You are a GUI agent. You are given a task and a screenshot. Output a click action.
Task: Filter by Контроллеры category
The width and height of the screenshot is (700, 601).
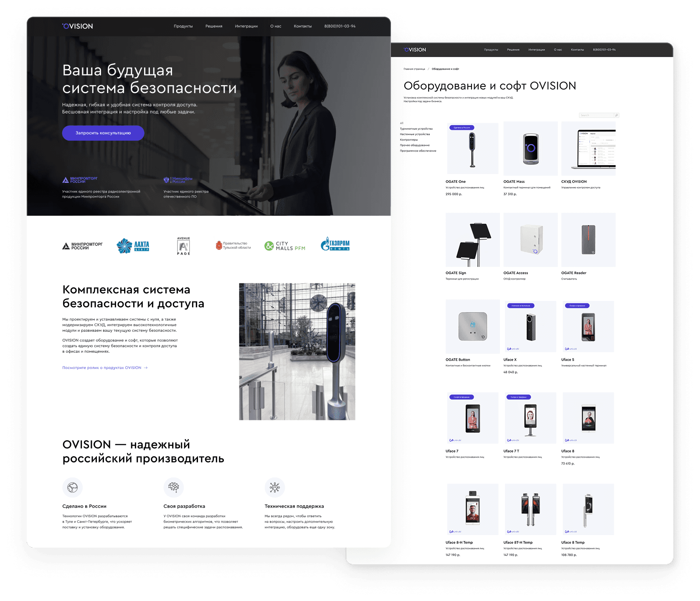[409, 140]
